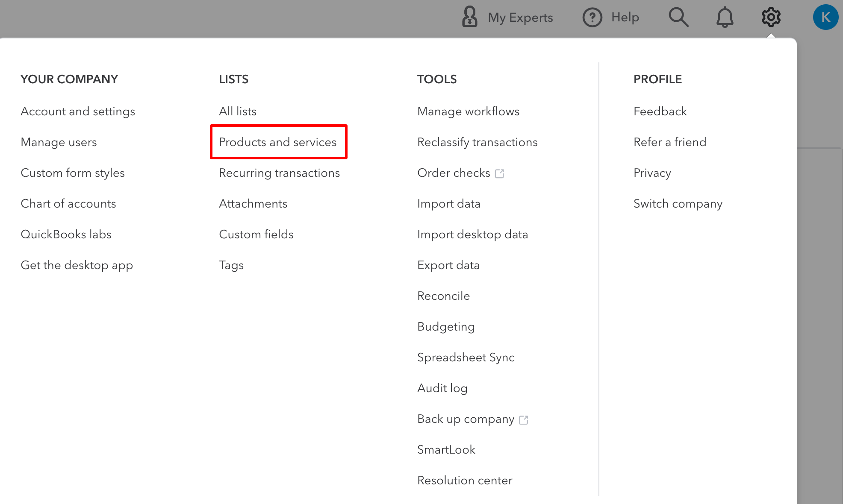
Task: Choose Get the desktop app
Action: [77, 265]
